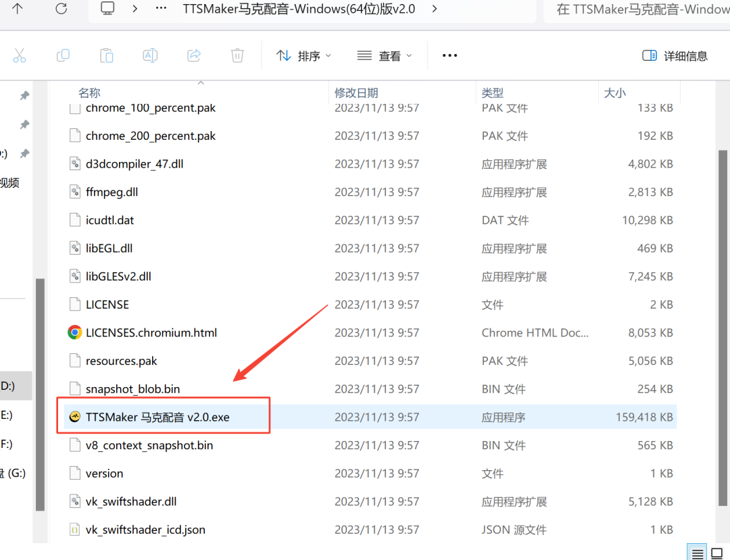The image size is (730, 560).
Task: Click the DAT 文件 type cell
Action: point(505,220)
